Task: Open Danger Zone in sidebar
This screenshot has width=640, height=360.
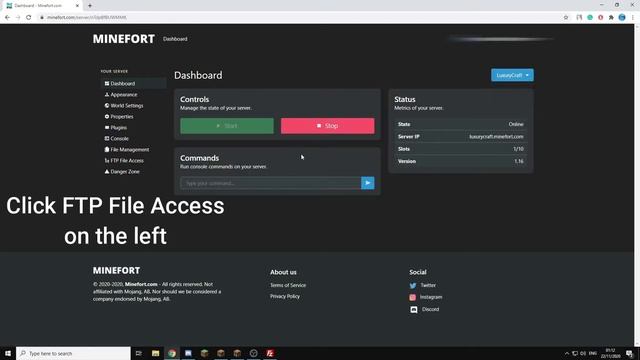Action: pos(122,172)
